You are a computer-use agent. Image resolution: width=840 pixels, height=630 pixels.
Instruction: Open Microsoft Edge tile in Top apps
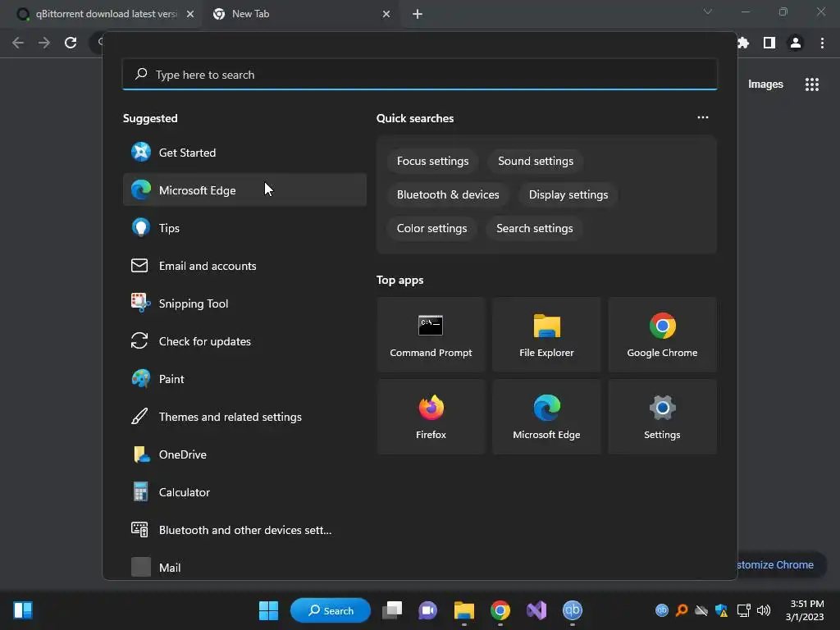click(546, 417)
